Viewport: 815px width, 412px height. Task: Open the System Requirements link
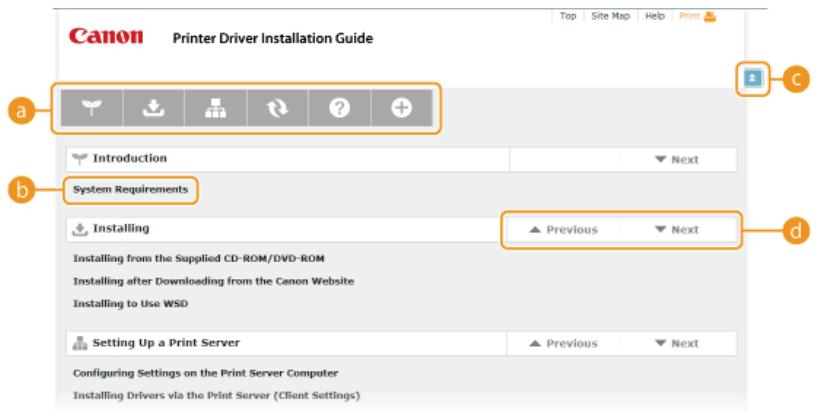pos(130,190)
